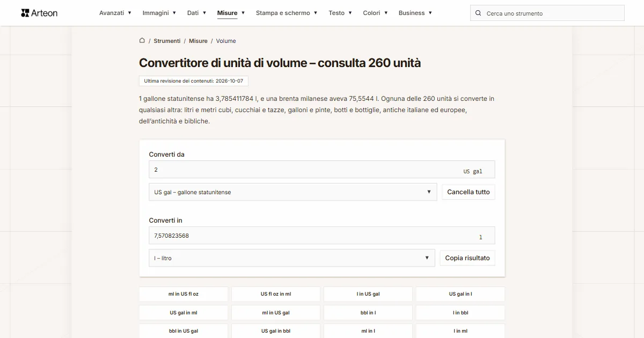Open the Avanzati menu
Image resolution: width=644 pixels, height=338 pixels.
click(x=115, y=13)
